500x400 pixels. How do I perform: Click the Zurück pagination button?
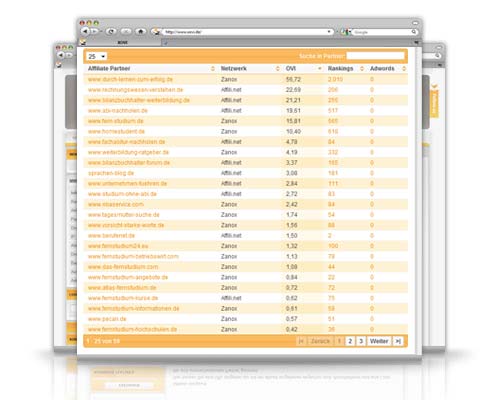tap(320, 341)
